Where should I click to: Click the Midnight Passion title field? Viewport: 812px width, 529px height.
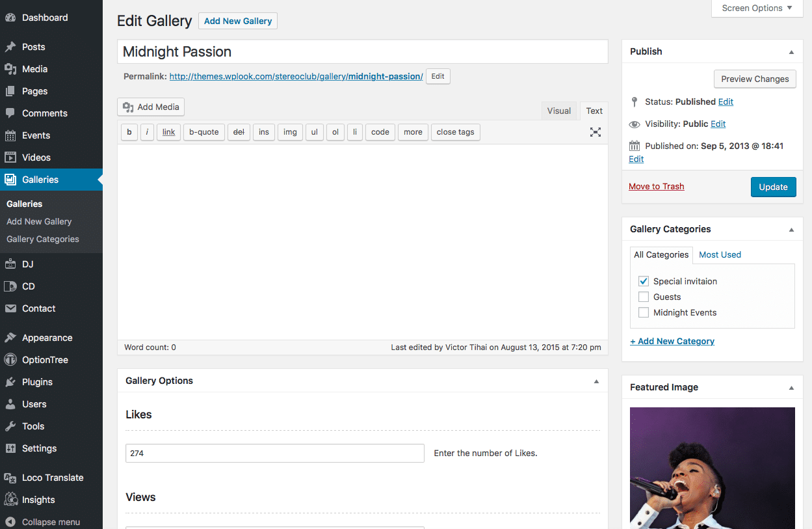pyautogui.click(x=363, y=52)
